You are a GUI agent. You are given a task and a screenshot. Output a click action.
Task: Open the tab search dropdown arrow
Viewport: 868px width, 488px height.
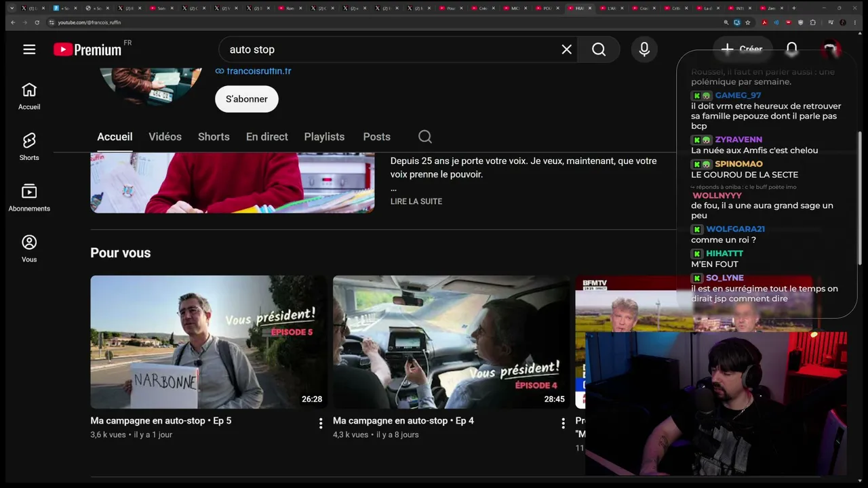click(x=11, y=8)
